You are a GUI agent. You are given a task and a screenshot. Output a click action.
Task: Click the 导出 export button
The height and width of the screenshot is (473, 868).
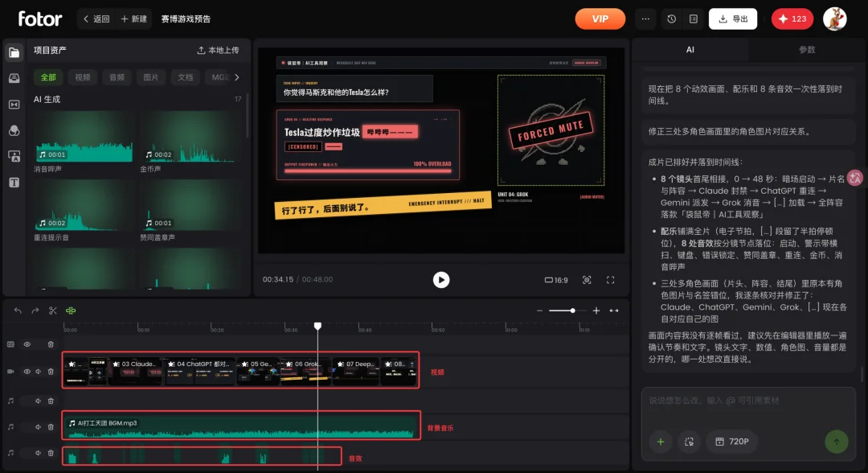pyautogui.click(x=733, y=19)
